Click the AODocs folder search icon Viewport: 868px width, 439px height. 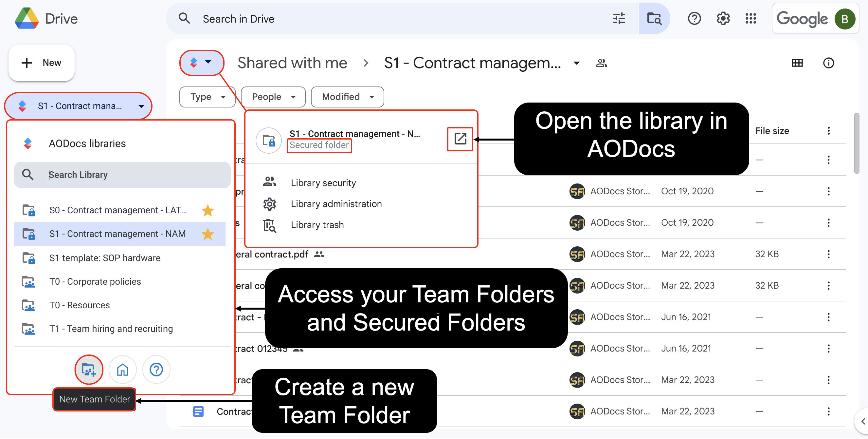coord(654,19)
